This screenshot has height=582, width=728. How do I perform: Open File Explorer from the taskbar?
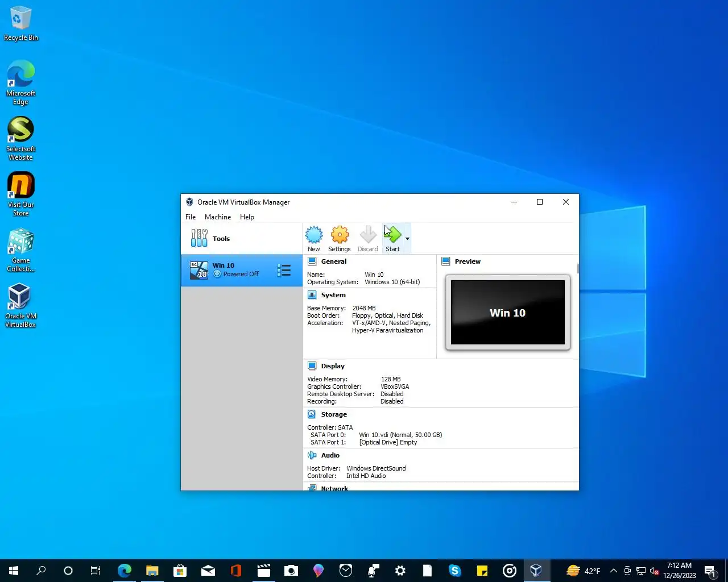(x=152, y=571)
